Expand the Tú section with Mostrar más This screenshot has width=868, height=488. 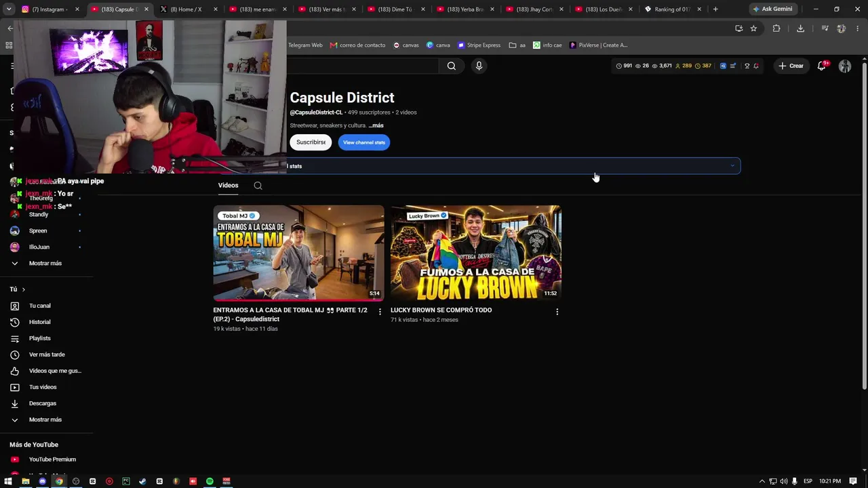(x=46, y=420)
